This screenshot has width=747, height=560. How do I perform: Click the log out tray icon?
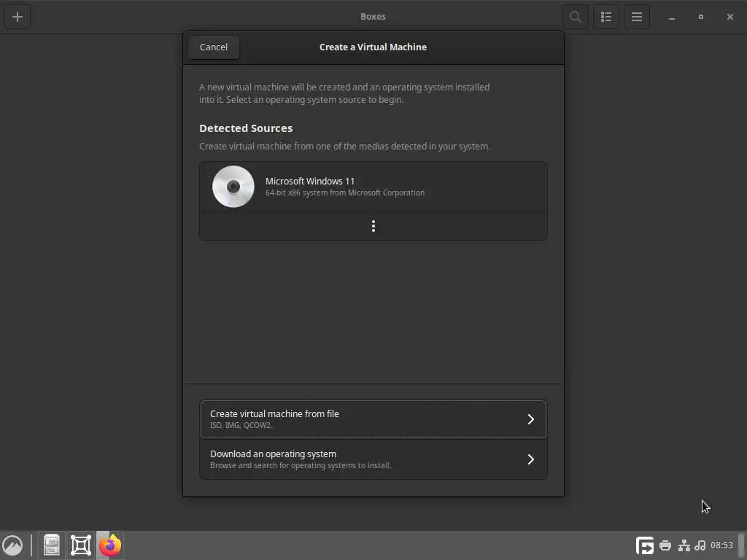(645, 545)
